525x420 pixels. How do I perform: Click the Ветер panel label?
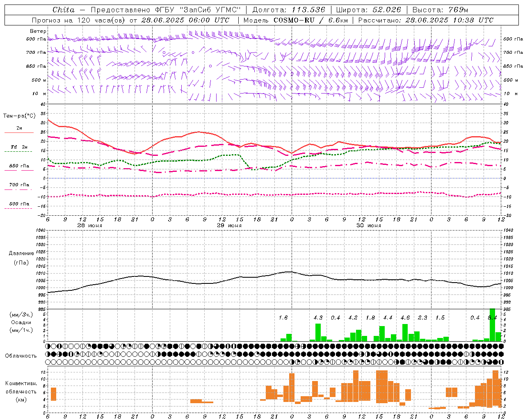click(38, 31)
